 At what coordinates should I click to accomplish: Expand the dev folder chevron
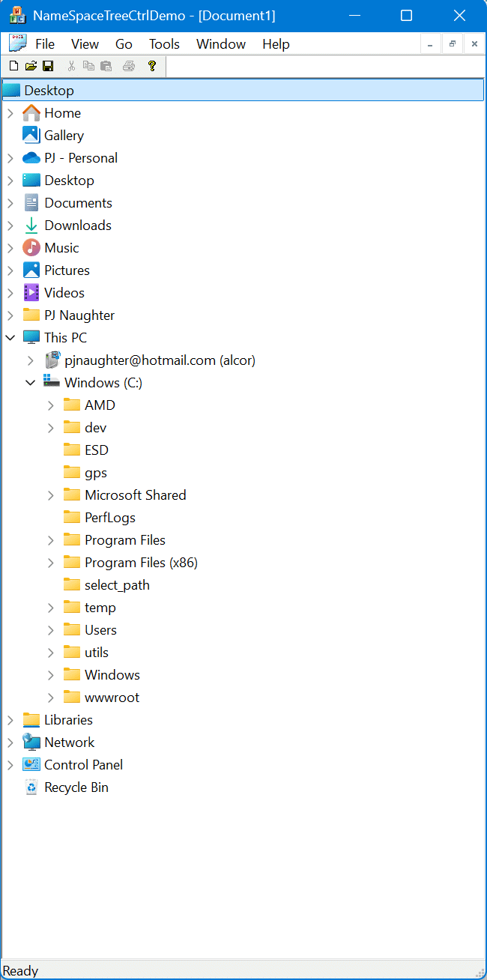coord(51,428)
